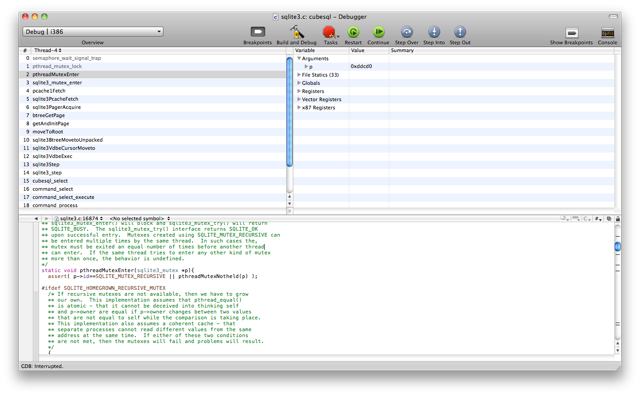
Task: Select stack frame sqlite3Step
Action: (x=153, y=164)
